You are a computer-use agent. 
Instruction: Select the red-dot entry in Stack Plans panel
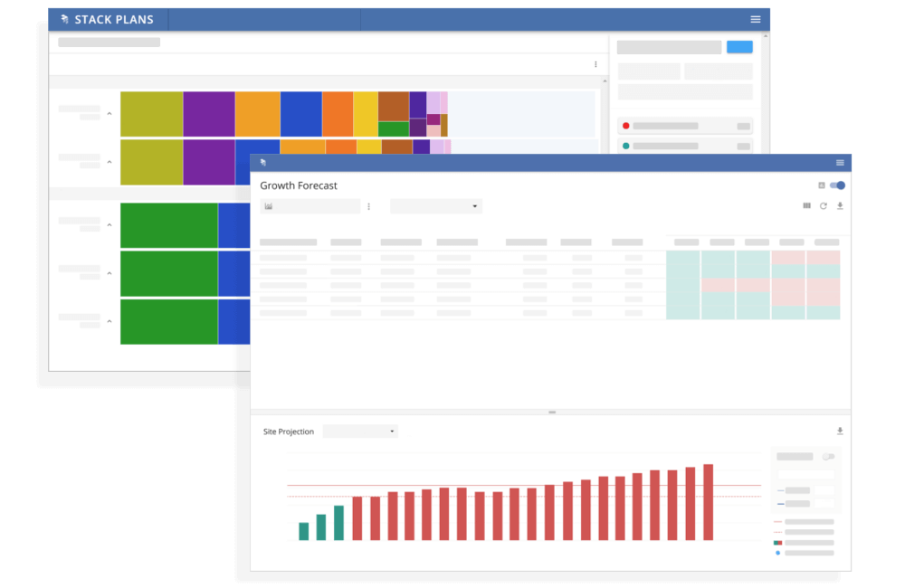point(685,126)
